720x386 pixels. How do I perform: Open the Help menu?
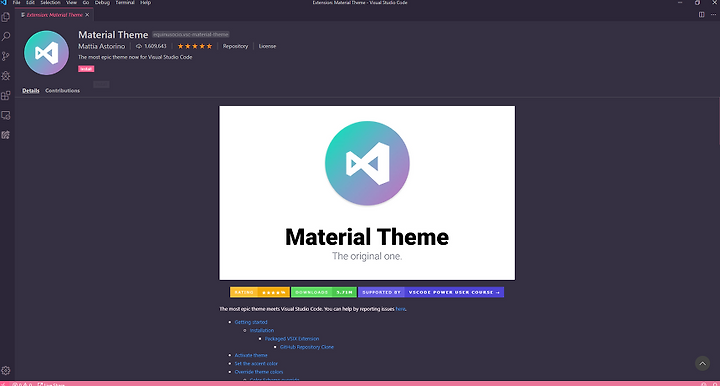tap(146, 3)
